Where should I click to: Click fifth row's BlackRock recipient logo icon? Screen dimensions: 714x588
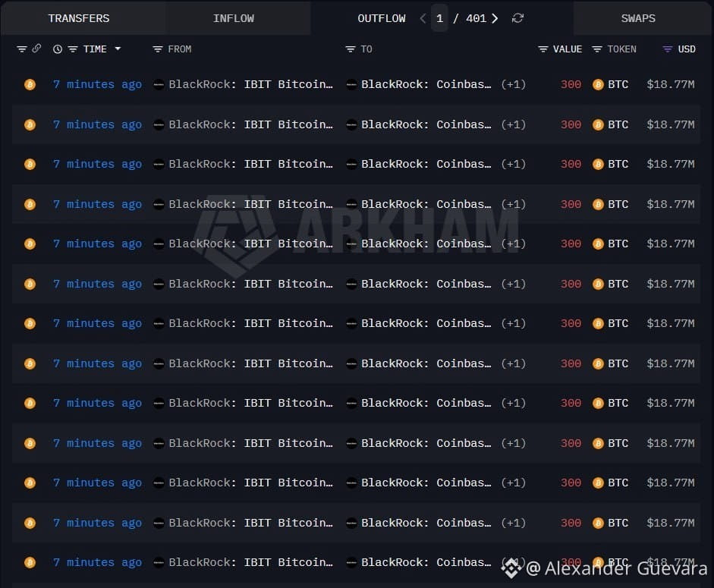click(x=351, y=244)
